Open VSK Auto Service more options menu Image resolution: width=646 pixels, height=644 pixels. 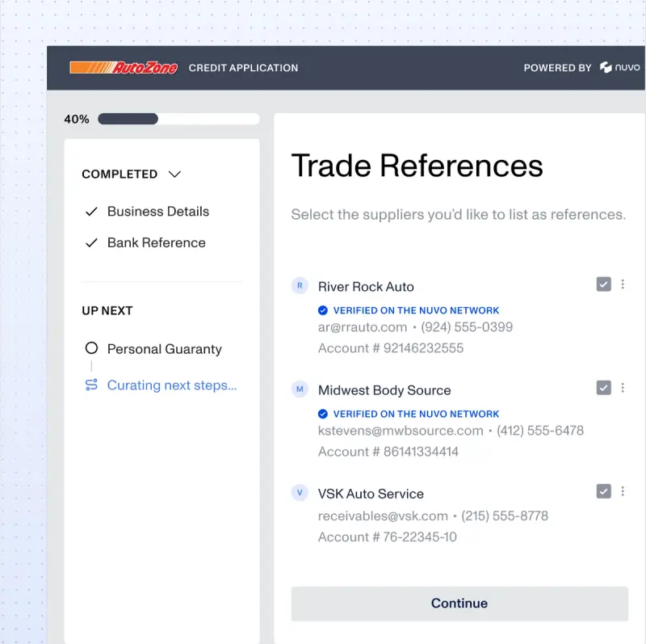click(x=623, y=491)
